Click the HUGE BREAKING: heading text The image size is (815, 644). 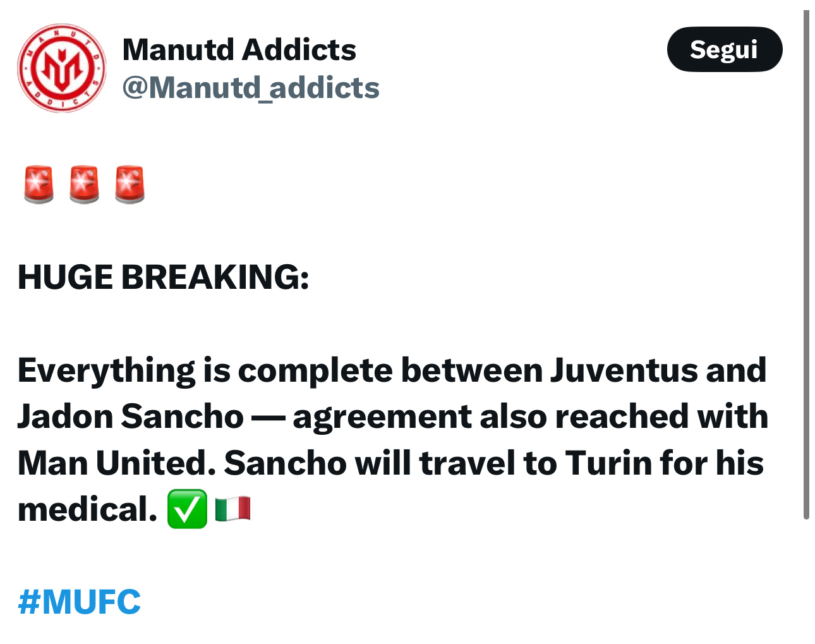pos(164,277)
